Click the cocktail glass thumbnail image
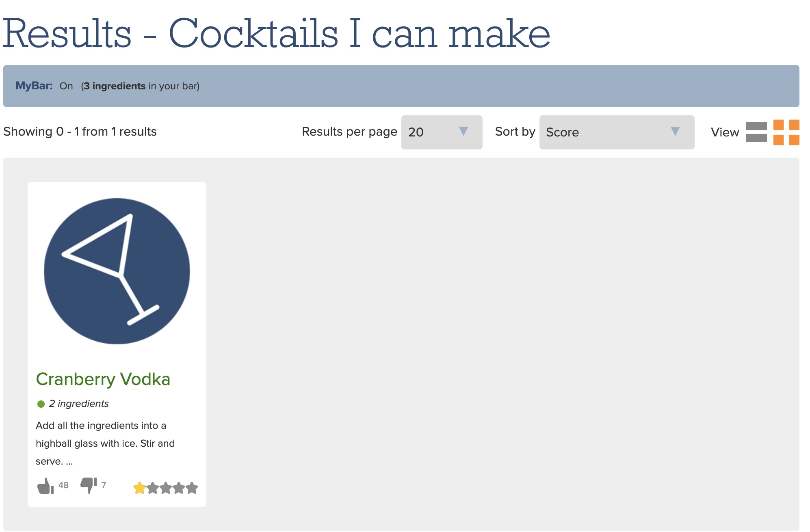This screenshot has height=532, width=810. coord(117,271)
